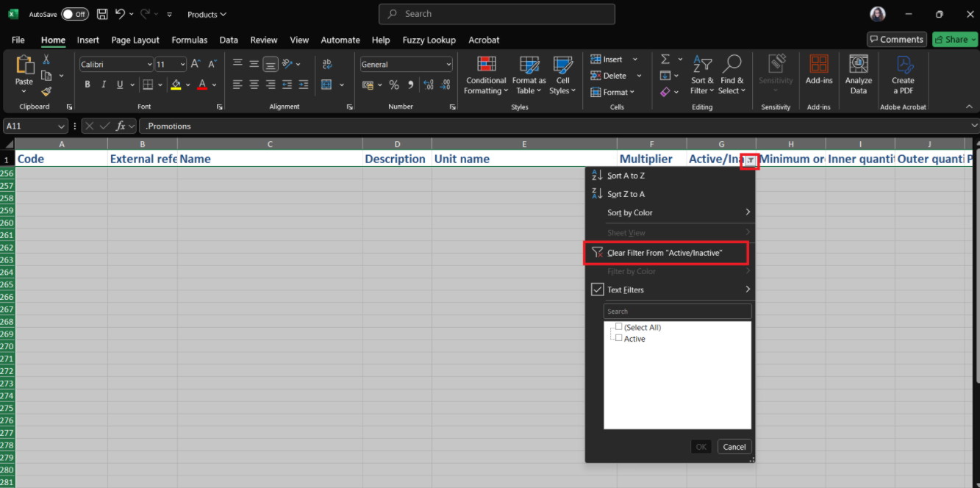Click the Conditional Formatting icon
The image size is (980, 488).
coord(486,65)
